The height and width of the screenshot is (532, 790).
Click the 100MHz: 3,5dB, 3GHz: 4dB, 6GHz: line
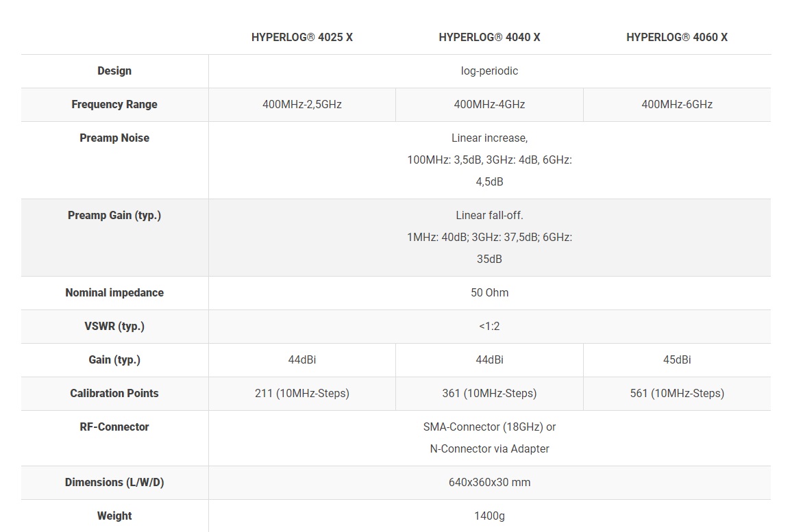pyautogui.click(x=489, y=160)
